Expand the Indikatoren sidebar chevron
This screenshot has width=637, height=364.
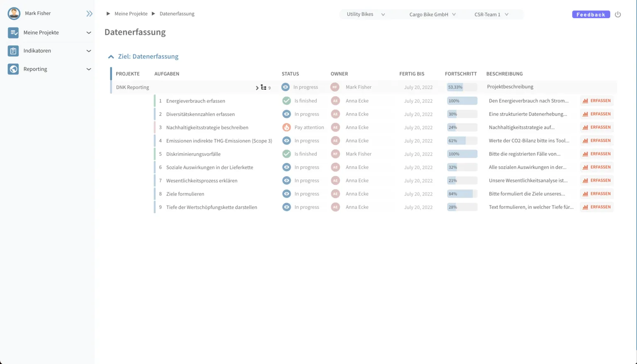click(89, 51)
